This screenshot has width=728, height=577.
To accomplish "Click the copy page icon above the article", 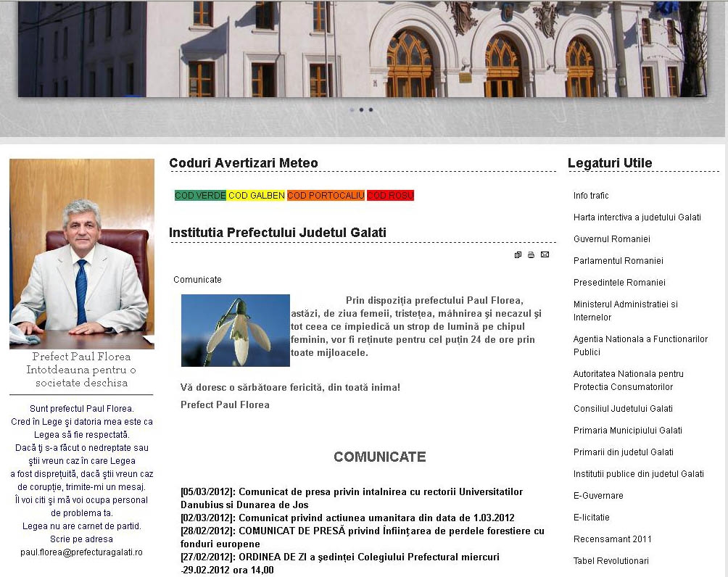I will (x=518, y=254).
